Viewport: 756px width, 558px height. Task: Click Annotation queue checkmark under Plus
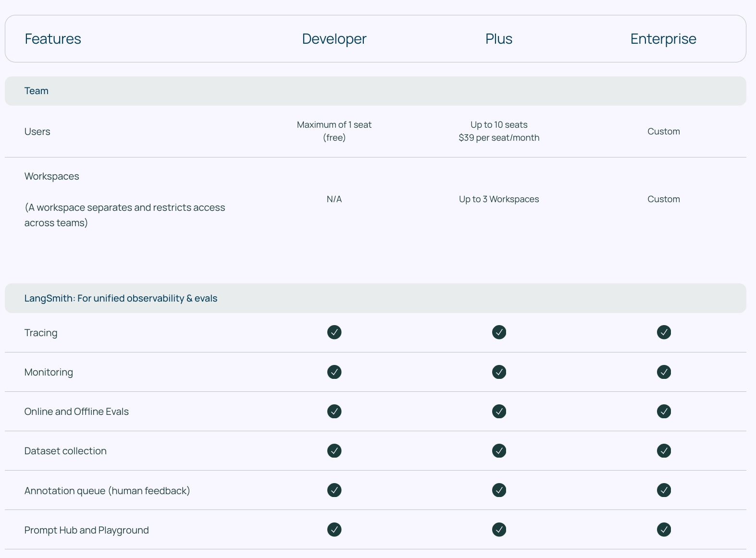[499, 490]
